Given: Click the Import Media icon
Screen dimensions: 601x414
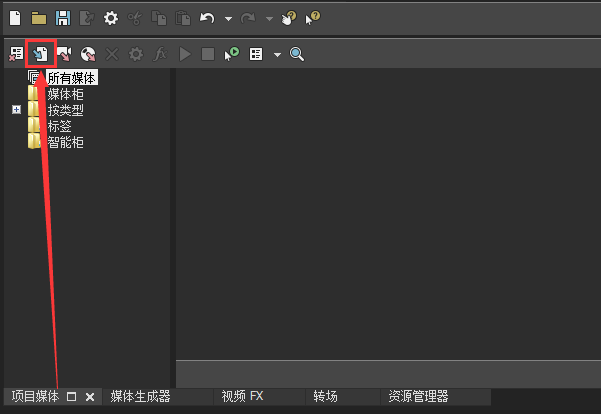Looking at the screenshot, I should pos(41,54).
